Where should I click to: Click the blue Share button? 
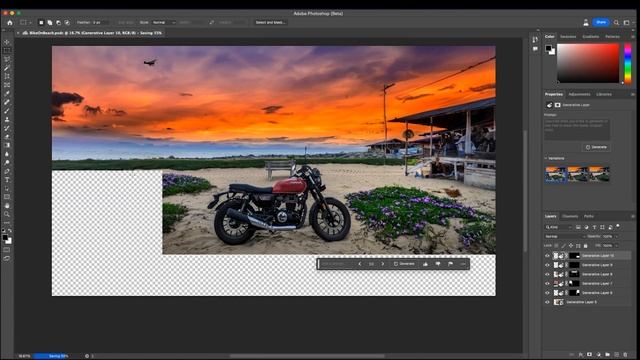[601, 22]
